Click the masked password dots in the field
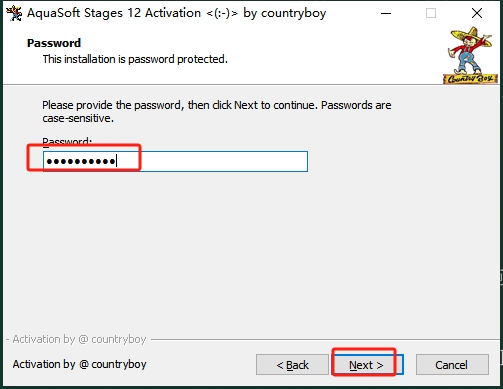Viewport: 503px width, 389px height. coord(81,162)
